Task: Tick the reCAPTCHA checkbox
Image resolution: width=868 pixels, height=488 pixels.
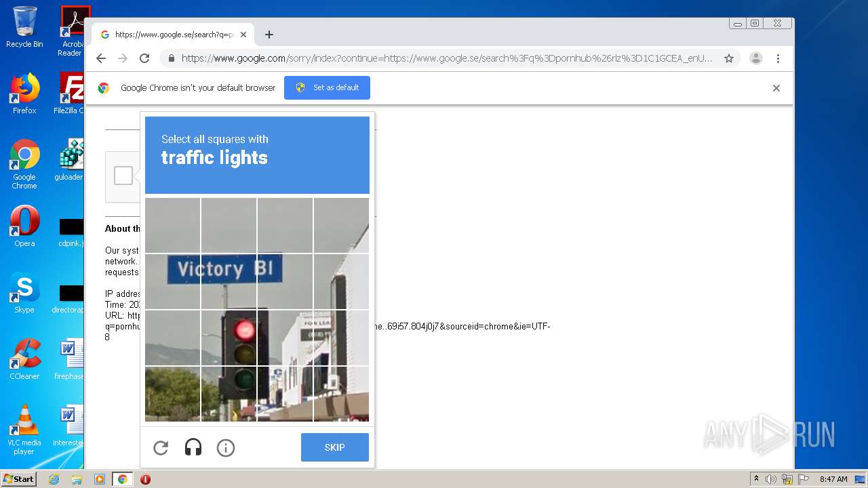Action: point(123,176)
